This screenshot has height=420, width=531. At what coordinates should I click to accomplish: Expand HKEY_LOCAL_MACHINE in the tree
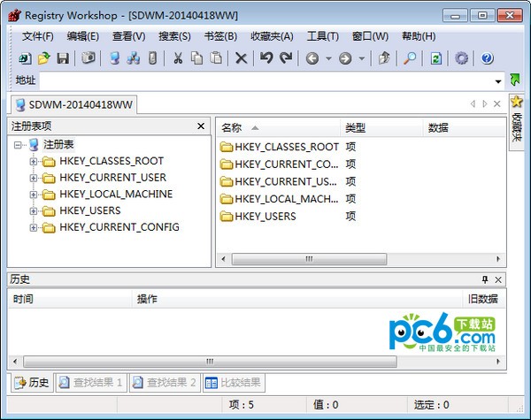[34, 195]
